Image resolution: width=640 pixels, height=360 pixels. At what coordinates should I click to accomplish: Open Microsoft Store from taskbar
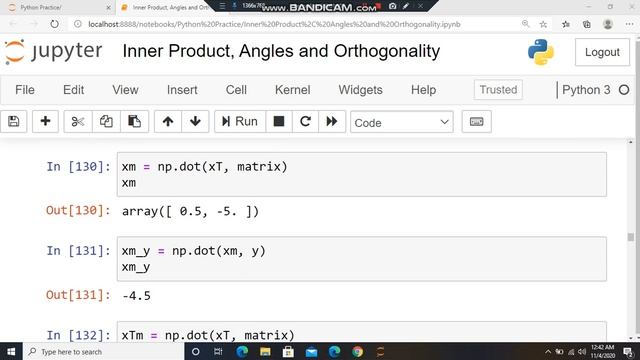288,351
